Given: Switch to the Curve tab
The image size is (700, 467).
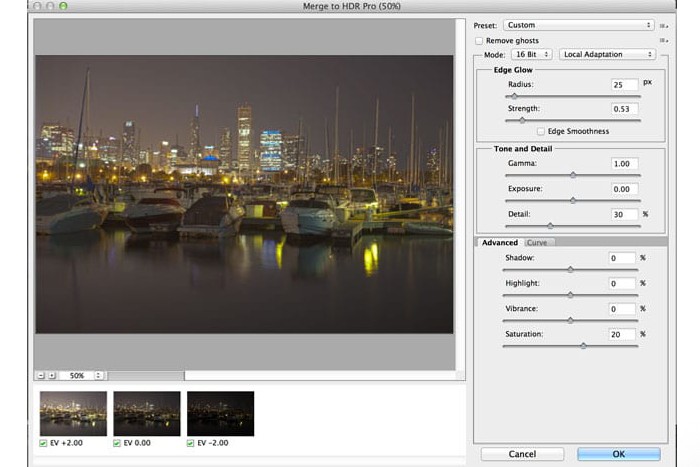Looking at the screenshot, I should pos(537,242).
